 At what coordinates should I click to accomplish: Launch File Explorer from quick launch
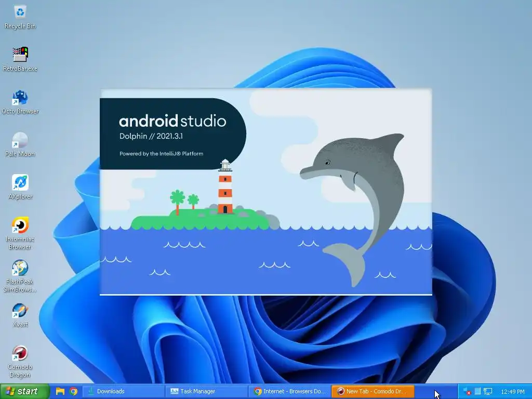(x=60, y=392)
